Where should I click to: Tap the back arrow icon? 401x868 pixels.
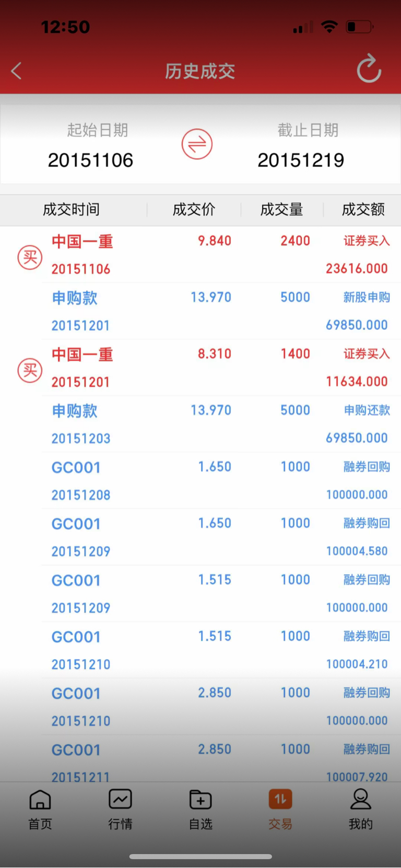tap(17, 71)
